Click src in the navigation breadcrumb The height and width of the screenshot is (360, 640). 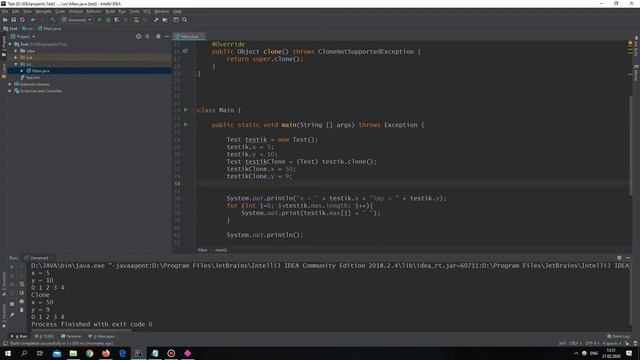[x=28, y=29]
